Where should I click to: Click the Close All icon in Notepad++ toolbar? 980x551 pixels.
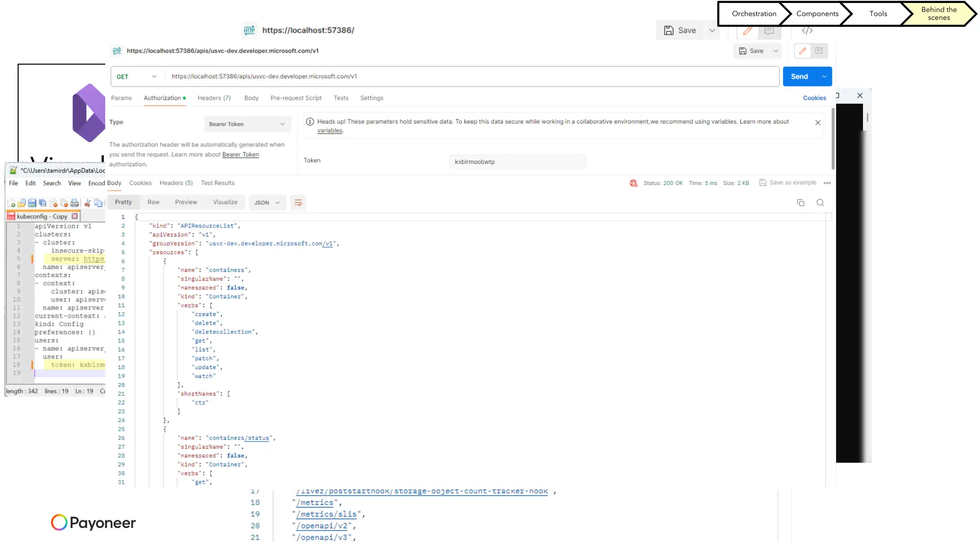tap(64, 203)
